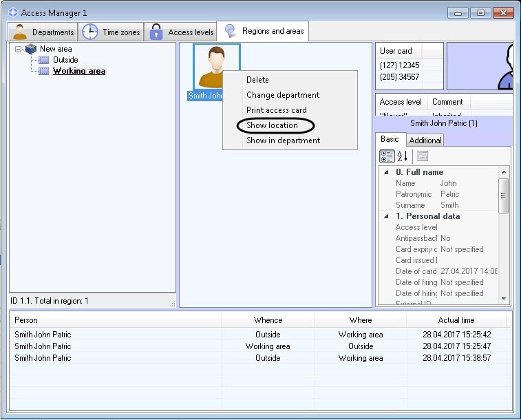Select the Working area tree item
The width and height of the screenshot is (521, 420).
click(x=78, y=71)
